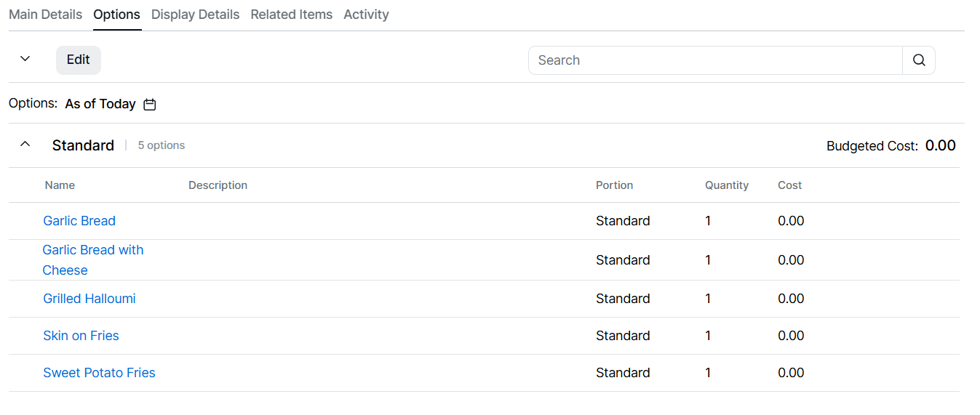Screen dimensions: 980x415
Task: Collapse the Standard options group chevron
Action: click(25, 145)
